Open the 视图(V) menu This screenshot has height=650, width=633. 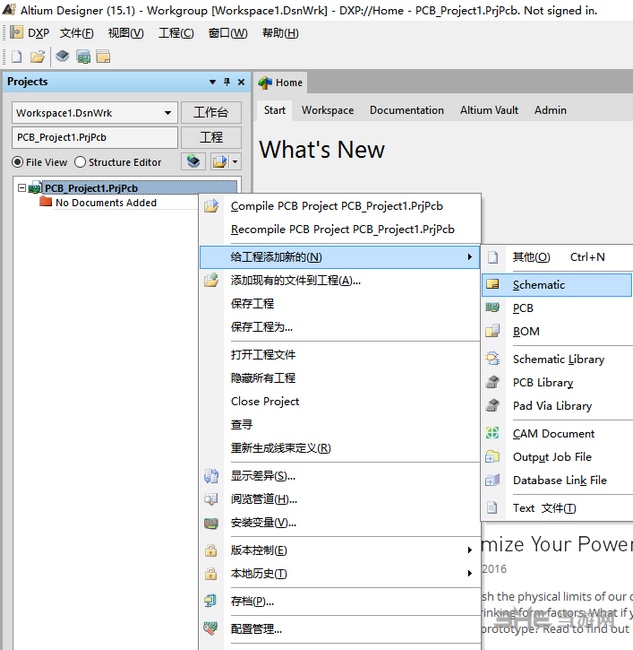coord(126,33)
